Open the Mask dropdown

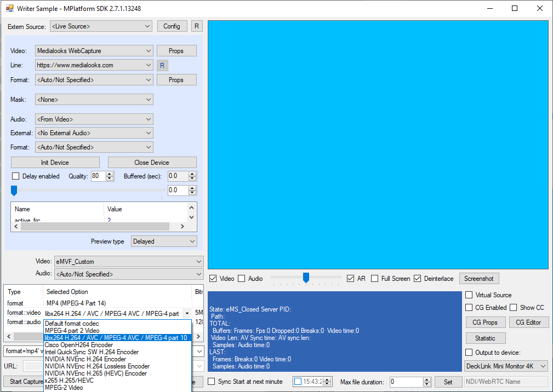pyautogui.click(x=94, y=99)
